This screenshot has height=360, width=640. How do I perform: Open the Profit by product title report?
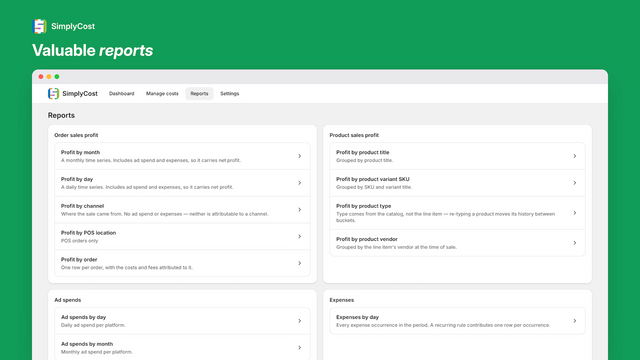point(458,156)
